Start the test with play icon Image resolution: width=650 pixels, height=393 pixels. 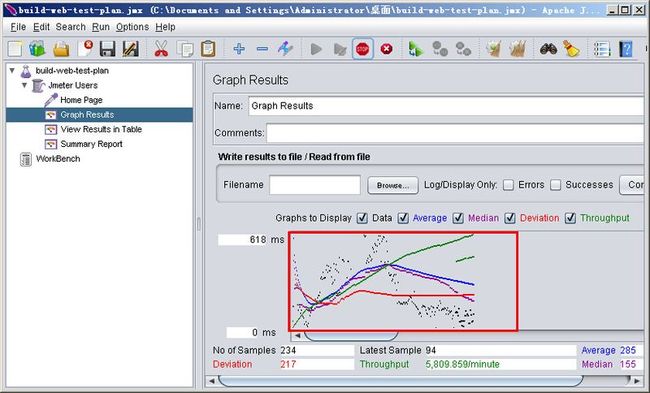pos(316,49)
